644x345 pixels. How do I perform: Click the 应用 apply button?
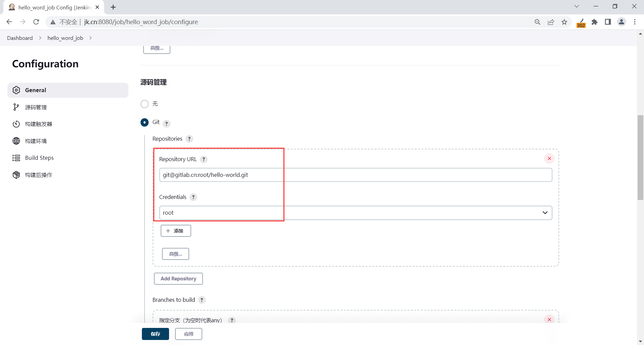tap(189, 334)
